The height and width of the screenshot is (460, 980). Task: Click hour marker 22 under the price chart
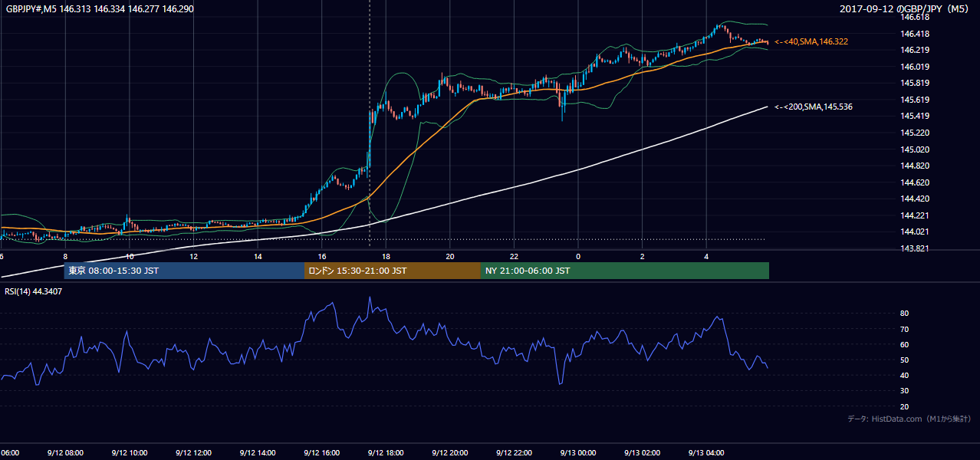pyautogui.click(x=514, y=256)
